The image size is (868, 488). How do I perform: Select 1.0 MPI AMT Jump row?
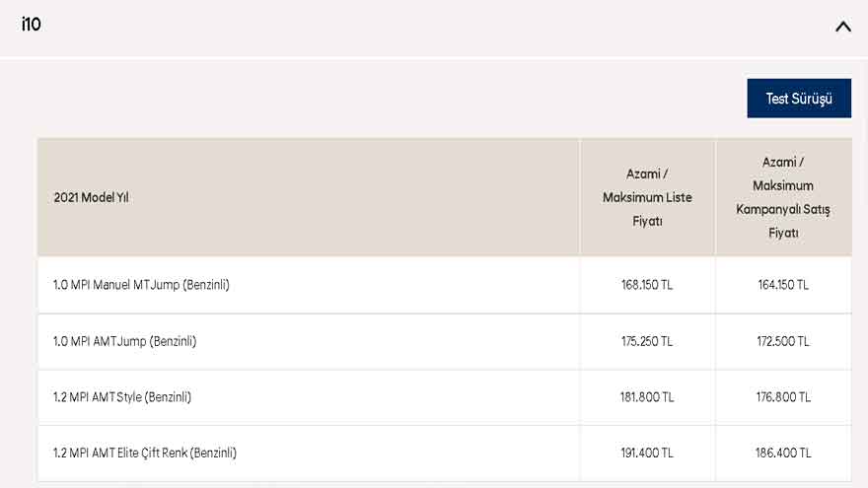point(124,341)
